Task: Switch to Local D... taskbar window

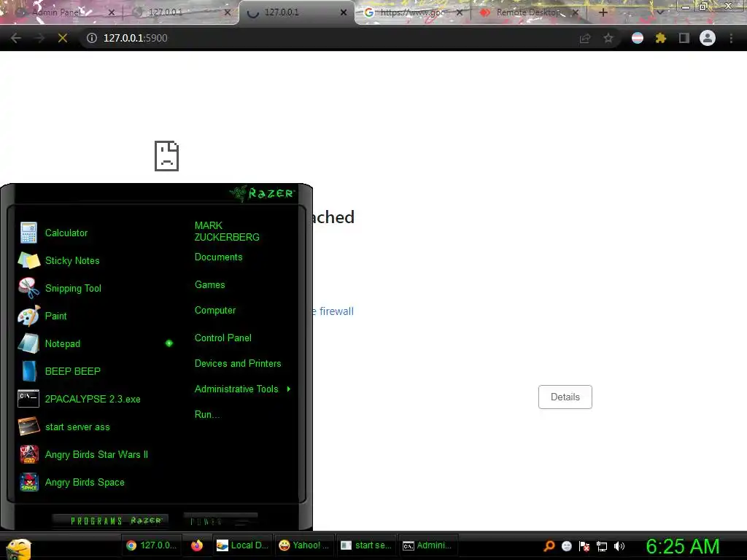Action: [242, 545]
